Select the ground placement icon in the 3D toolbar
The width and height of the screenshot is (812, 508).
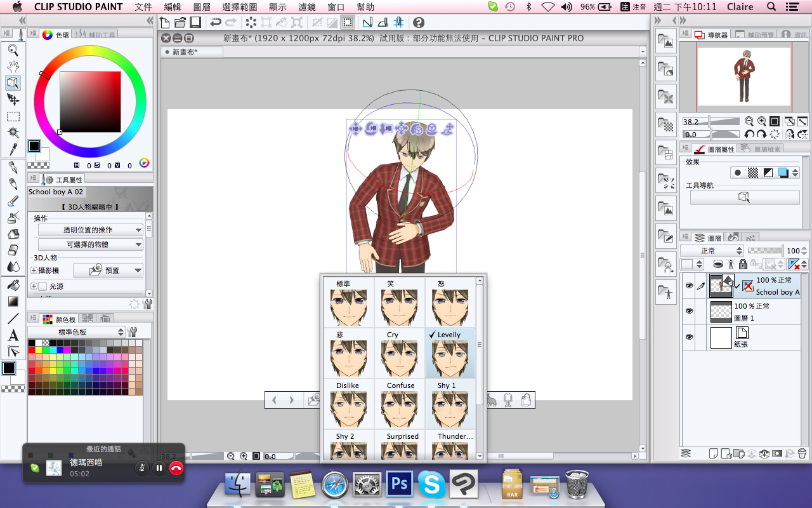pyautogui.click(x=447, y=128)
